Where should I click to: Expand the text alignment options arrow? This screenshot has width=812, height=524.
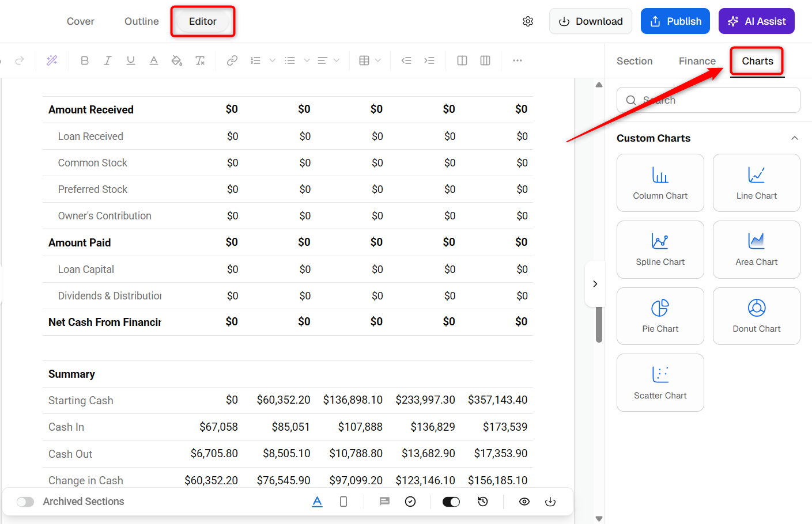[337, 60]
